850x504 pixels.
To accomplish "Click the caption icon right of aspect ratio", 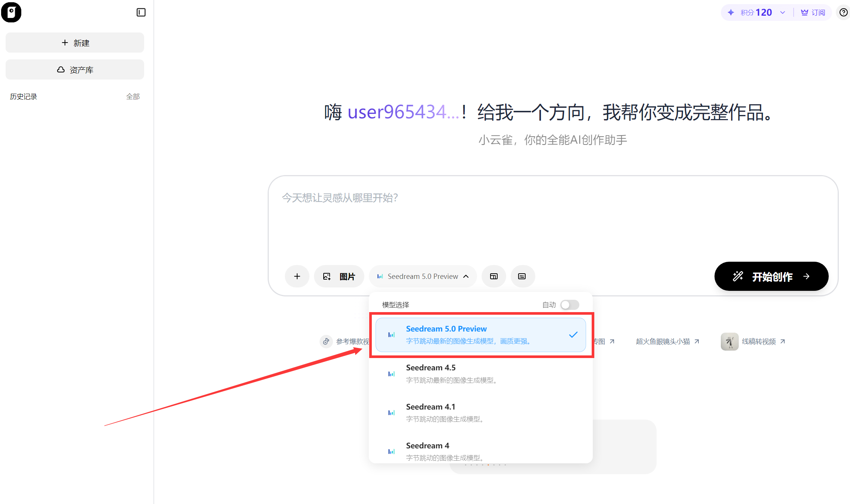I will [x=523, y=276].
